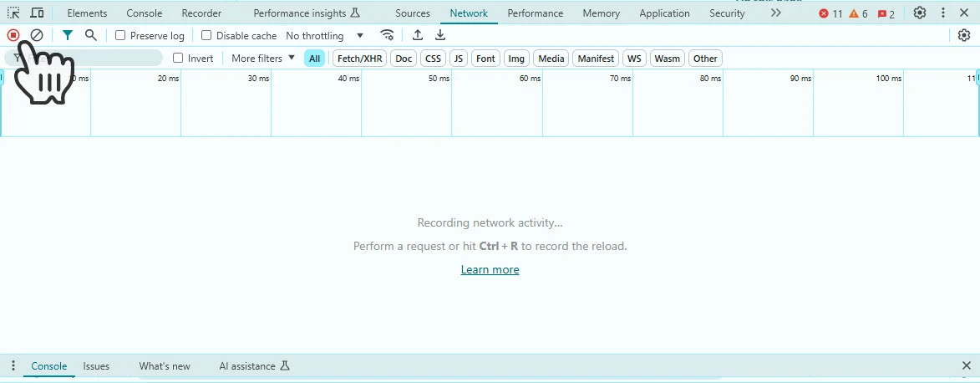Filter requests by Fetch/XHR

[359, 59]
